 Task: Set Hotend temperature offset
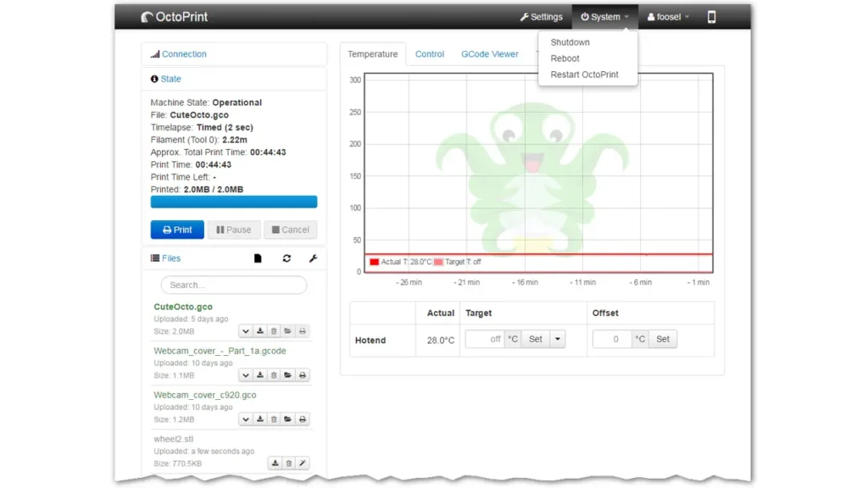[x=663, y=339]
